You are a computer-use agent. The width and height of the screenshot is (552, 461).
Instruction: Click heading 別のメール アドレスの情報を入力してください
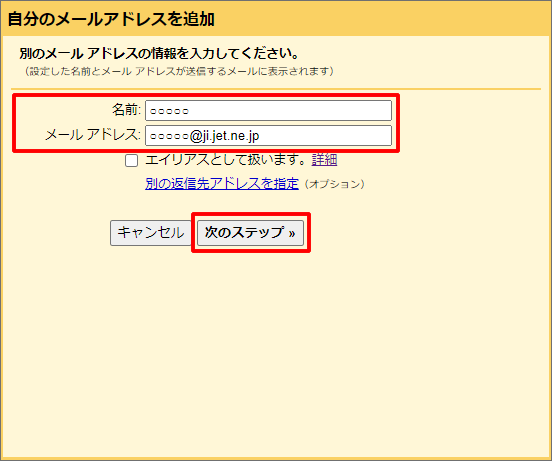pyautogui.click(x=159, y=53)
